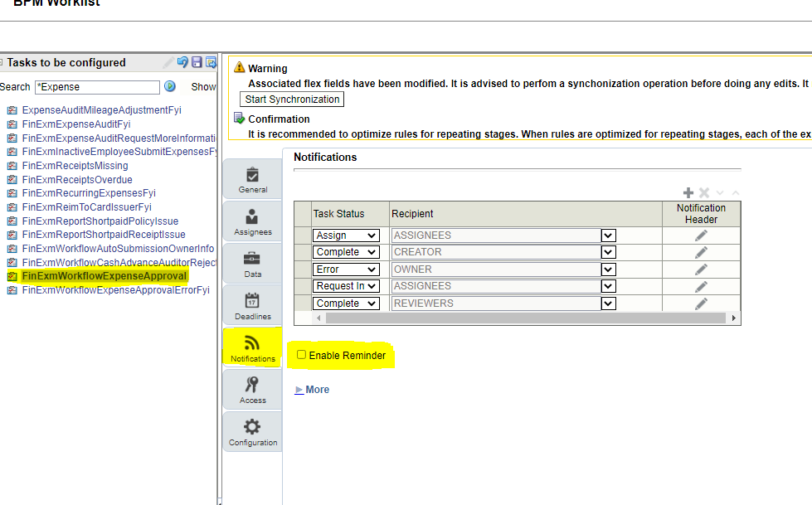Select the save icon above the task list
This screenshot has height=505, width=812.
(196, 62)
